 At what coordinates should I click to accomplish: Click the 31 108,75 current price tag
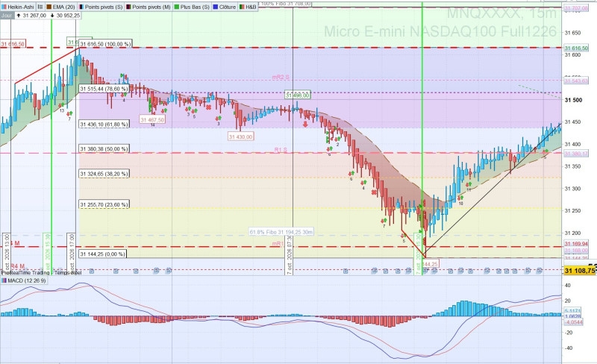(x=579, y=270)
